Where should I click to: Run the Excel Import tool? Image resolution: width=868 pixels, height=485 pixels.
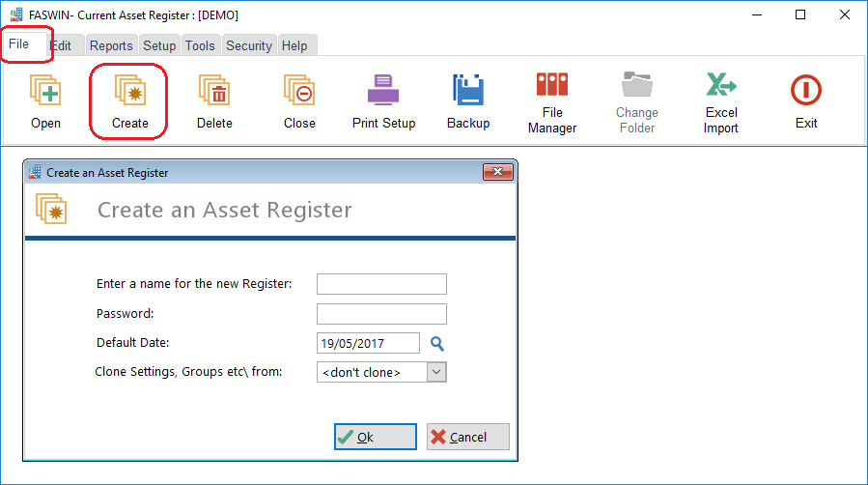tap(721, 103)
